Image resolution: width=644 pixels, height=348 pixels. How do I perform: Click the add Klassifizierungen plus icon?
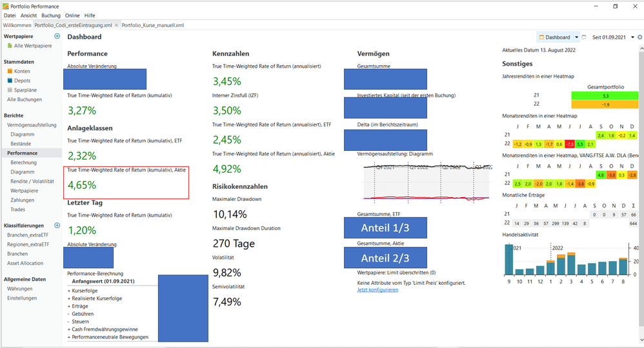click(57, 226)
